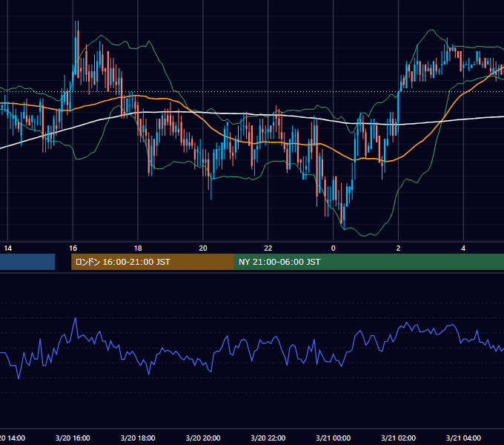Click the price chart axis label 22
The image size is (504, 445).
[x=268, y=248]
